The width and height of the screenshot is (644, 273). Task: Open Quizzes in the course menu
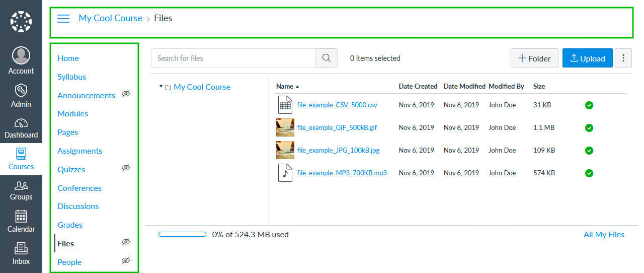71,169
